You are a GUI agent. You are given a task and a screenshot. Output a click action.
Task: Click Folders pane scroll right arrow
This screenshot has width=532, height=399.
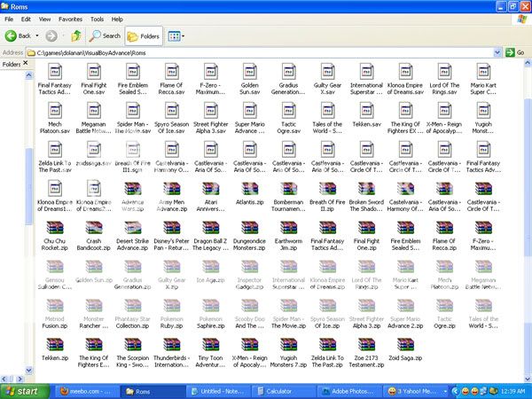[x=20, y=379]
